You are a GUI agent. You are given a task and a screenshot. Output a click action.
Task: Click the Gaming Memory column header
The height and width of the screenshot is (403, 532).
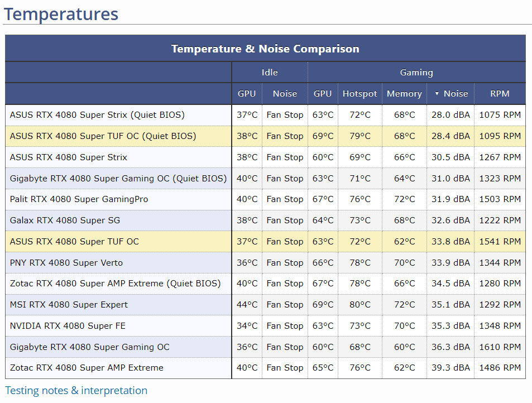click(x=404, y=94)
